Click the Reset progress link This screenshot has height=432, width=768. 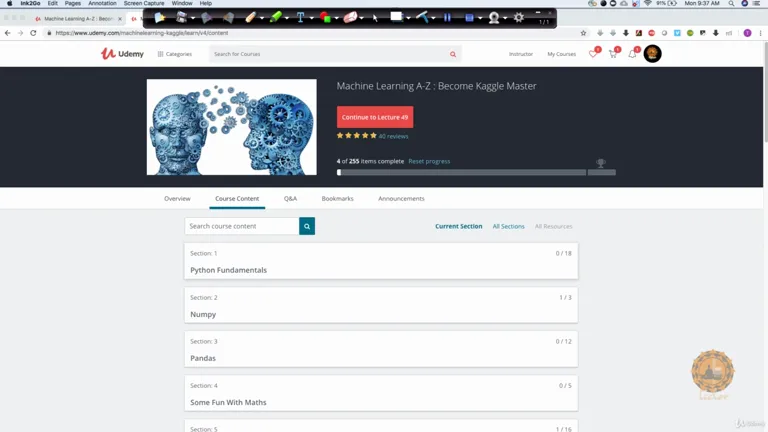point(429,161)
